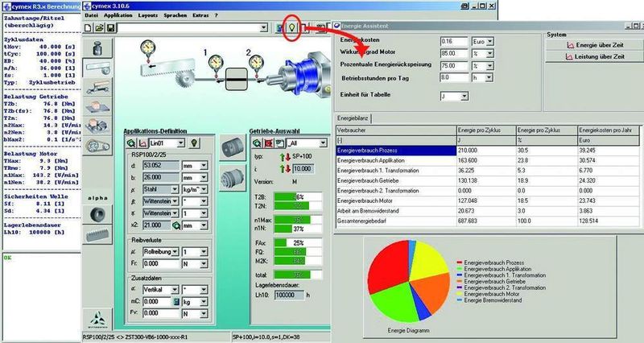Viewport: 644px width, 343px height.
Task: Click the Wittenstein logo icon at bottom left
Action: pos(97,315)
